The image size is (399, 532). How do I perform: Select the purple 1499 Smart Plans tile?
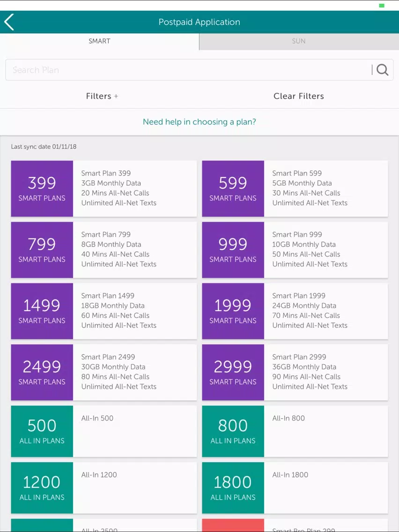pyautogui.click(x=42, y=311)
